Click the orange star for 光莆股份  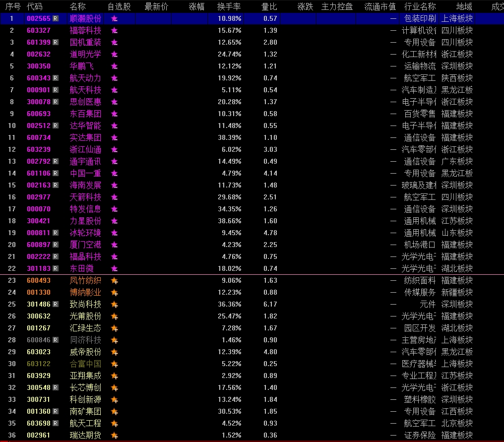click(115, 316)
